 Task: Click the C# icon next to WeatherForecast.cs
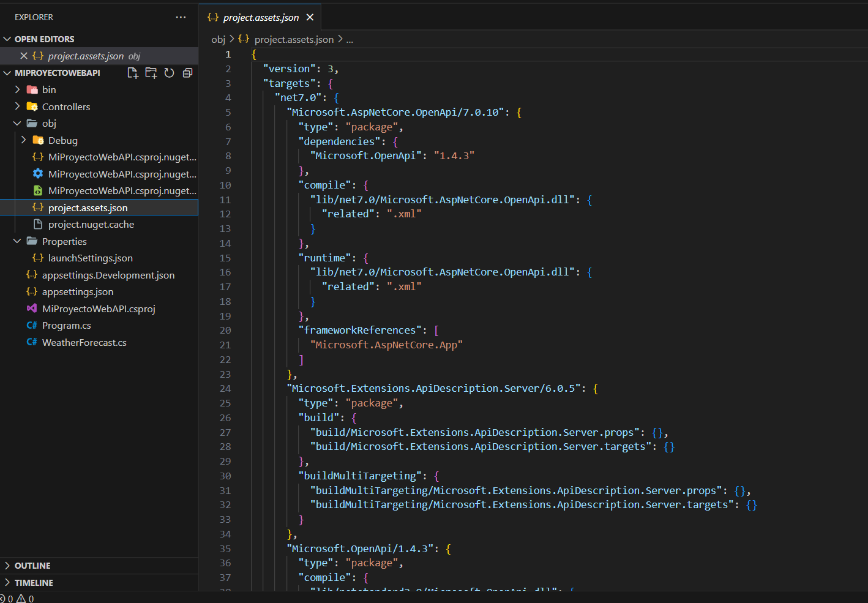click(x=32, y=342)
